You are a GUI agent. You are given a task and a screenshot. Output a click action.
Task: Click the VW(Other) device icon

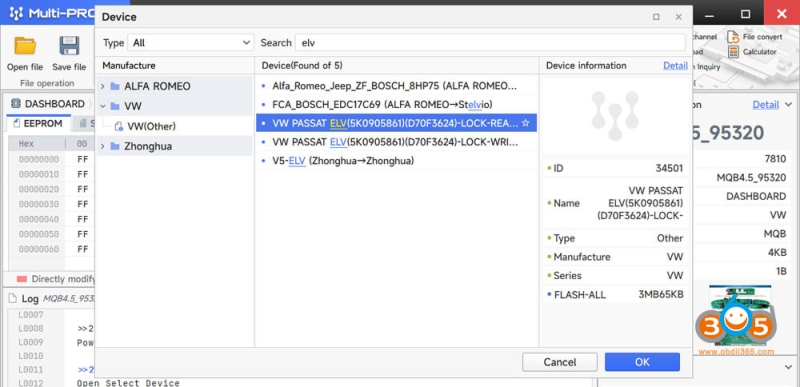pyautogui.click(x=118, y=126)
